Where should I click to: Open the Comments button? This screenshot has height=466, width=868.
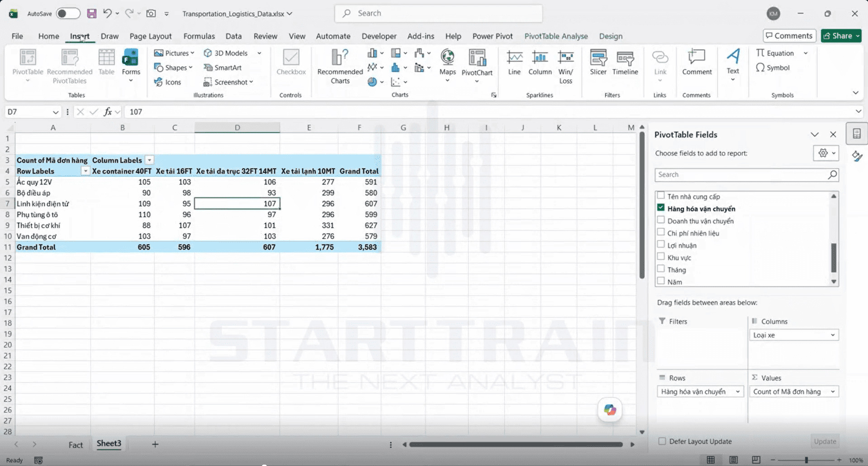coord(789,36)
